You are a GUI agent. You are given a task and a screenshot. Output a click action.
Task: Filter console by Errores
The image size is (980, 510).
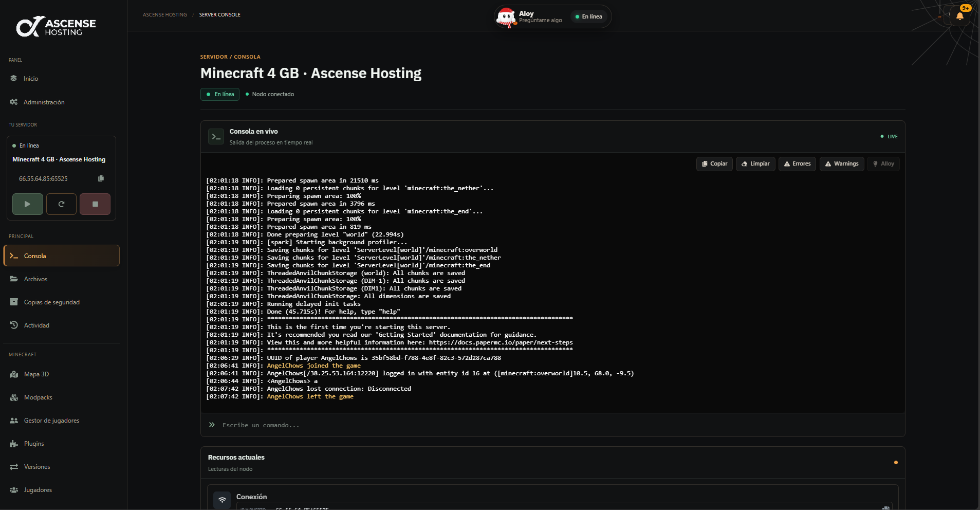[797, 164]
